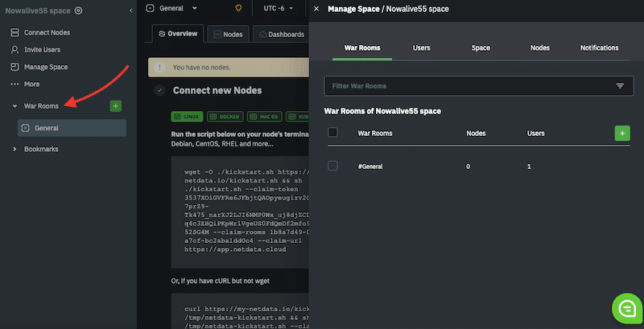Open Notifications tab in Manage Space
The height and width of the screenshot is (329, 644).
tap(599, 48)
